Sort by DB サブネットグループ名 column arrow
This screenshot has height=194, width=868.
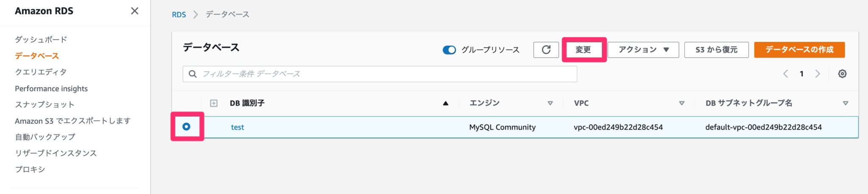point(845,103)
